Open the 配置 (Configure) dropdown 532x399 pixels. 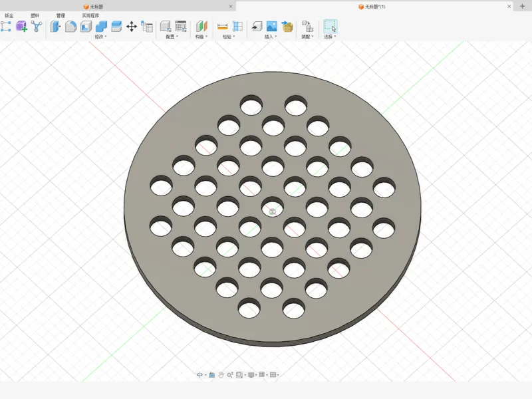172,37
